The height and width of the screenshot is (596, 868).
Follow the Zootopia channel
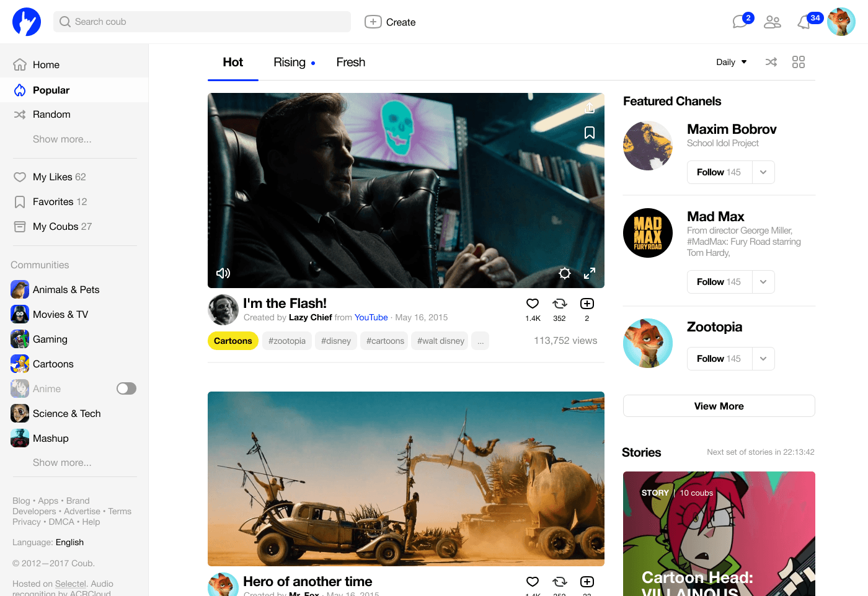[719, 359]
